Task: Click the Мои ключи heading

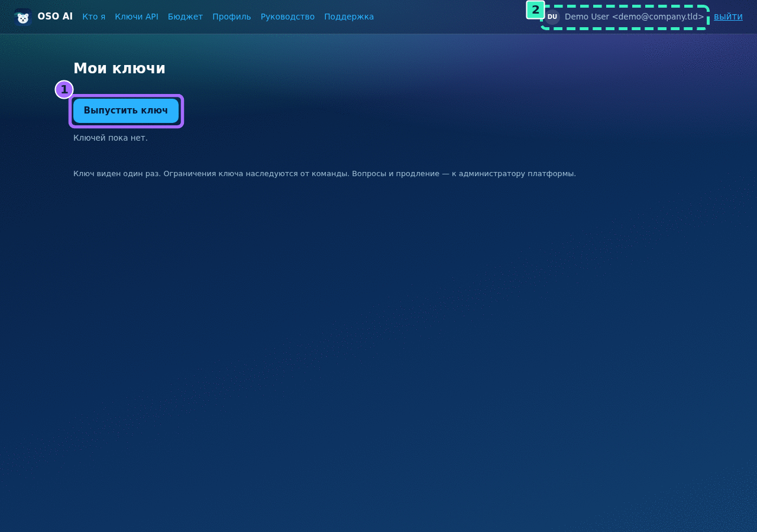Action: pyautogui.click(x=119, y=69)
